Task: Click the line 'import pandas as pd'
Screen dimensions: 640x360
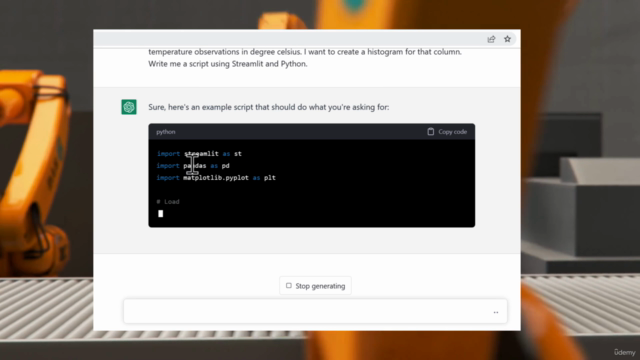Action: (x=193, y=166)
